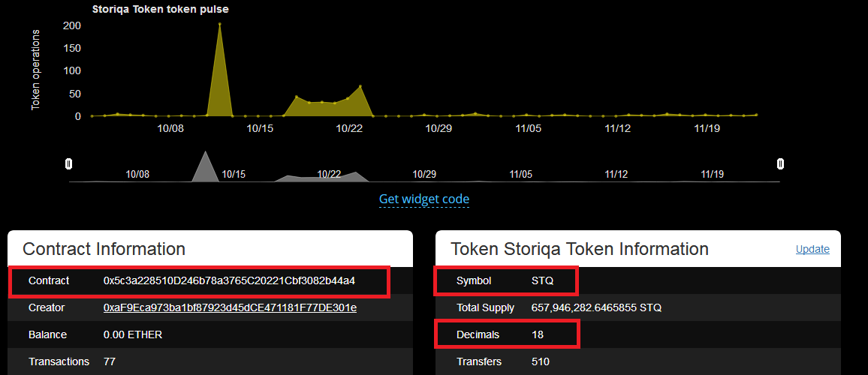868x375 pixels.
Task: Click the Transactions value 77
Action: coord(109,361)
